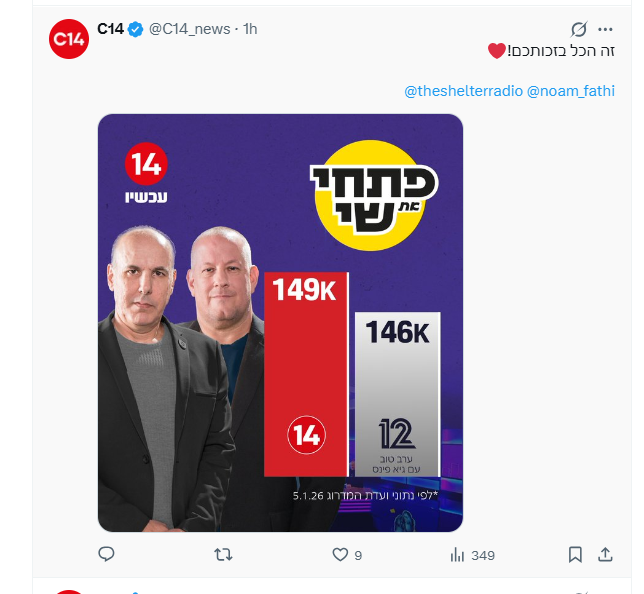644x594 pixels.
Task: Click the blue verified badge
Action: tap(136, 29)
